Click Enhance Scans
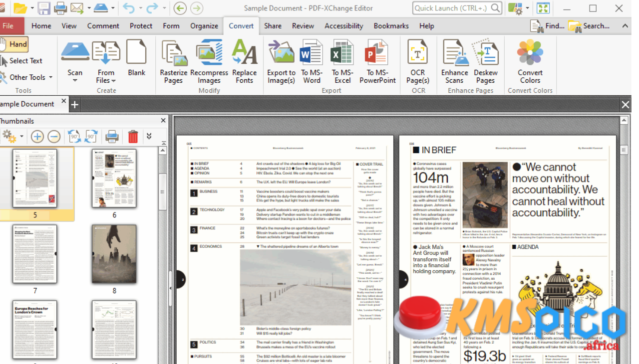Image resolution: width=639 pixels, height=364 pixels. [x=454, y=61]
